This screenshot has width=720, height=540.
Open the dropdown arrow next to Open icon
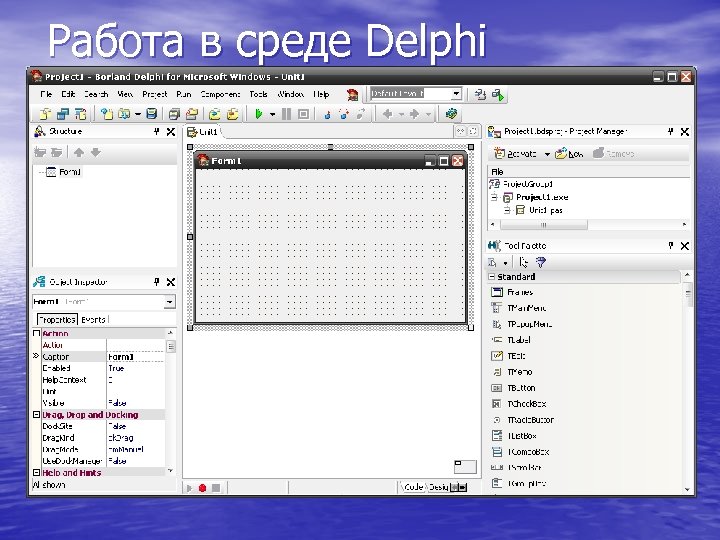[x=138, y=114]
